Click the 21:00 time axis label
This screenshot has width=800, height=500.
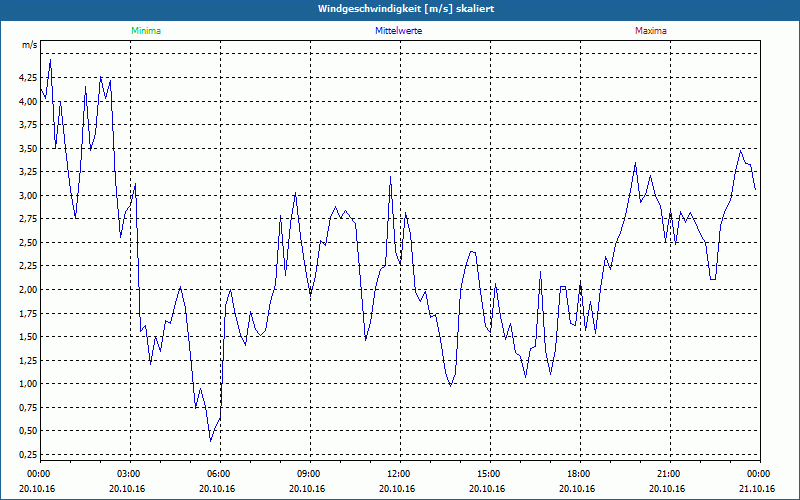click(x=666, y=474)
